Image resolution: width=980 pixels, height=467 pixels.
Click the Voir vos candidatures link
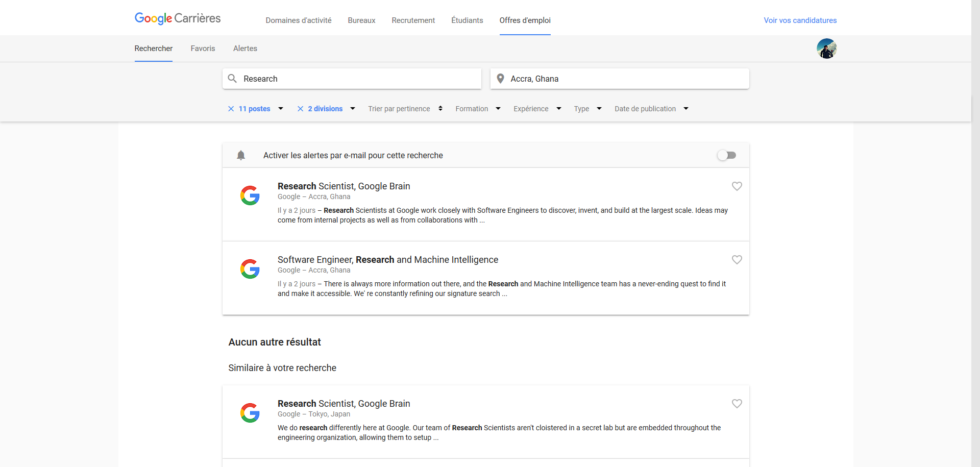click(x=800, y=20)
